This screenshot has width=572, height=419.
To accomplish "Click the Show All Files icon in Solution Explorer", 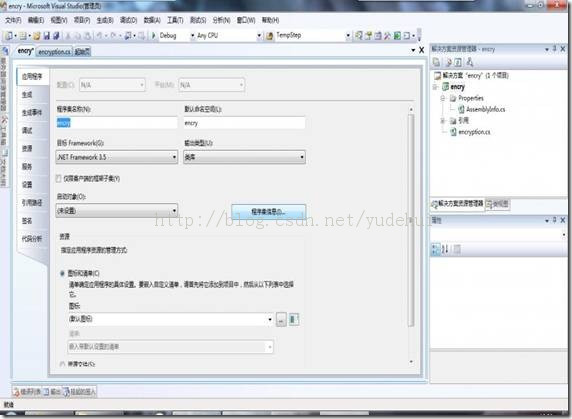I will [448, 62].
